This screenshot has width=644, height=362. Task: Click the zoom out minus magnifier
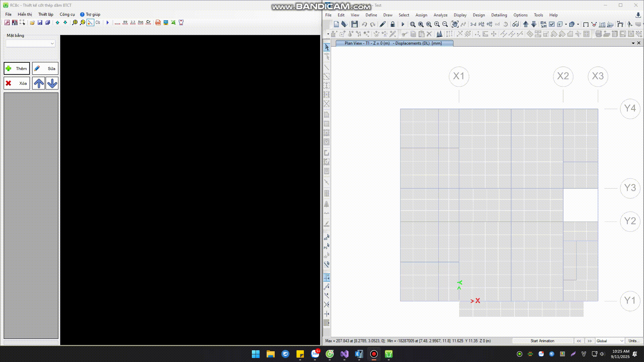(x=445, y=24)
